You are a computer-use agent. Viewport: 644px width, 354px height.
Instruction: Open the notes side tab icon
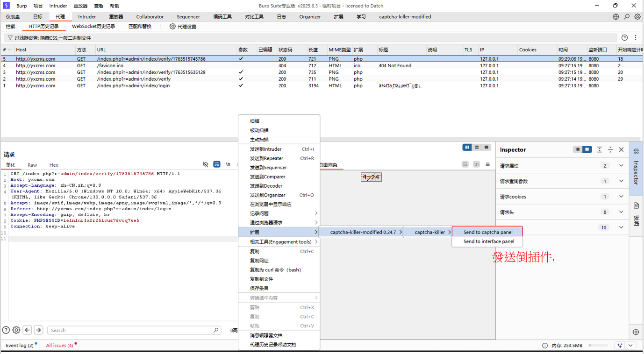click(x=636, y=205)
